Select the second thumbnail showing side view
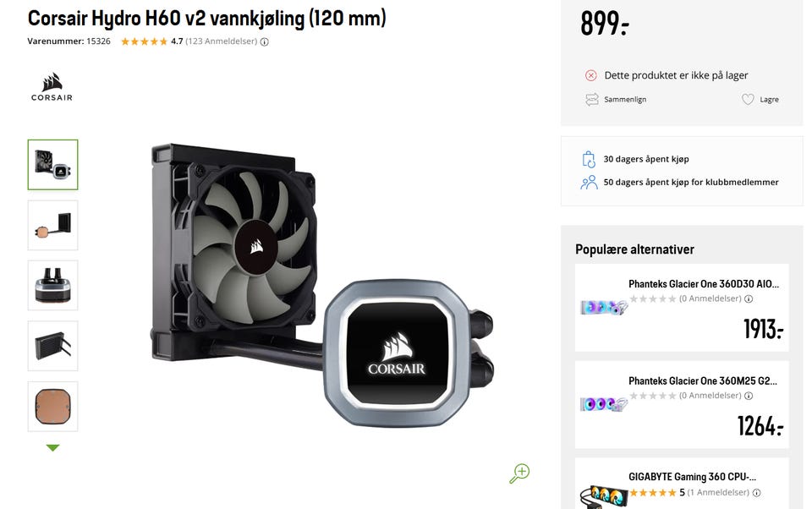Screen dimensions: 812x509 52,225
